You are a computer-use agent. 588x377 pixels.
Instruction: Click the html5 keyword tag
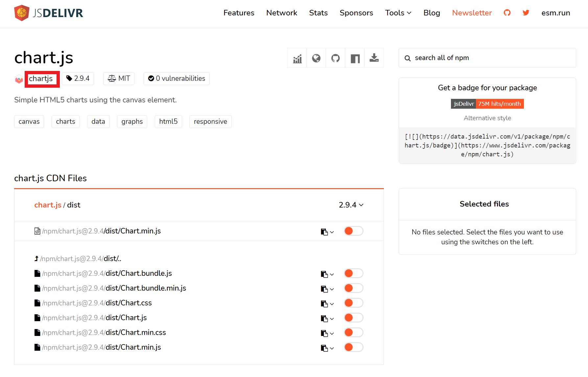point(168,122)
